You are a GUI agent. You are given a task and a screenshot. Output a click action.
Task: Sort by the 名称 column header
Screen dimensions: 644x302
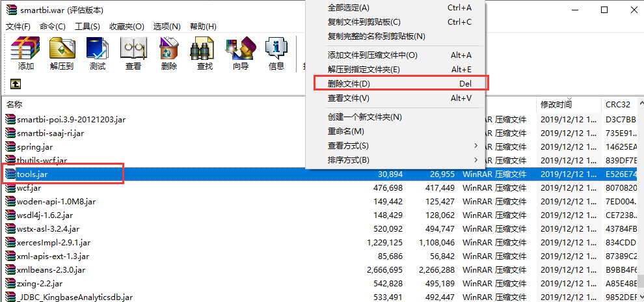[x=14, y=104]
